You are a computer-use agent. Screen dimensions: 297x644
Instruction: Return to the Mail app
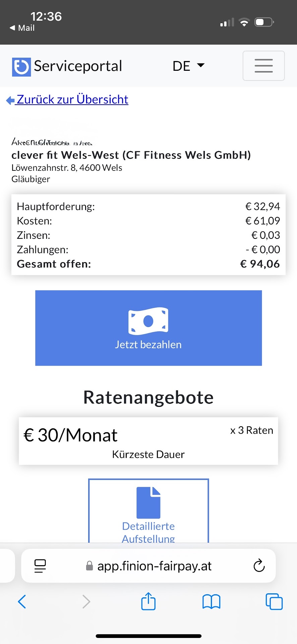[x=22, y=28]
